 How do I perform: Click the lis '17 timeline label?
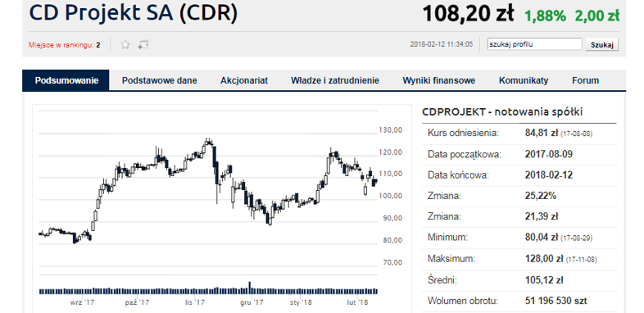coord(195,302)
